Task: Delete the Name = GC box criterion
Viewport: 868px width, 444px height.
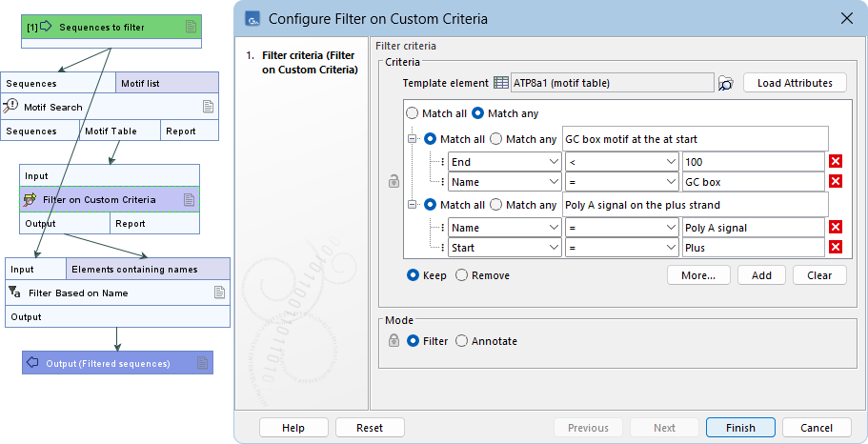Action: [x=836, y=181]
